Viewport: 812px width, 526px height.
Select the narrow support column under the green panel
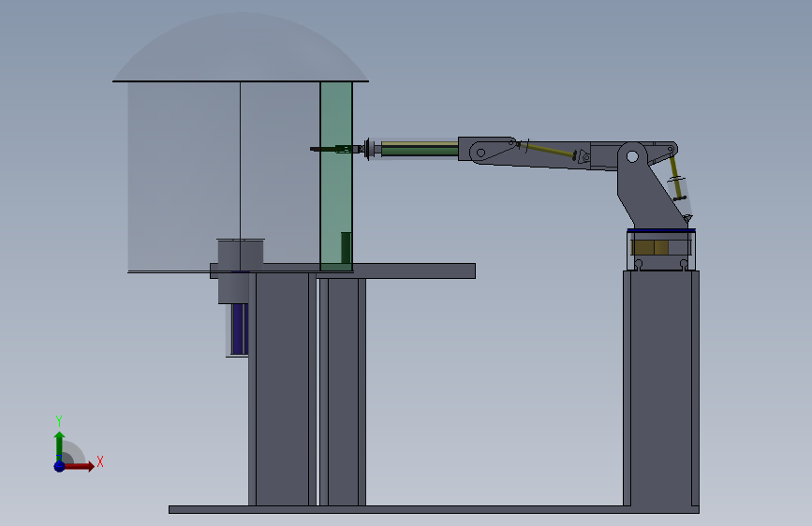(x=343, y=392)
